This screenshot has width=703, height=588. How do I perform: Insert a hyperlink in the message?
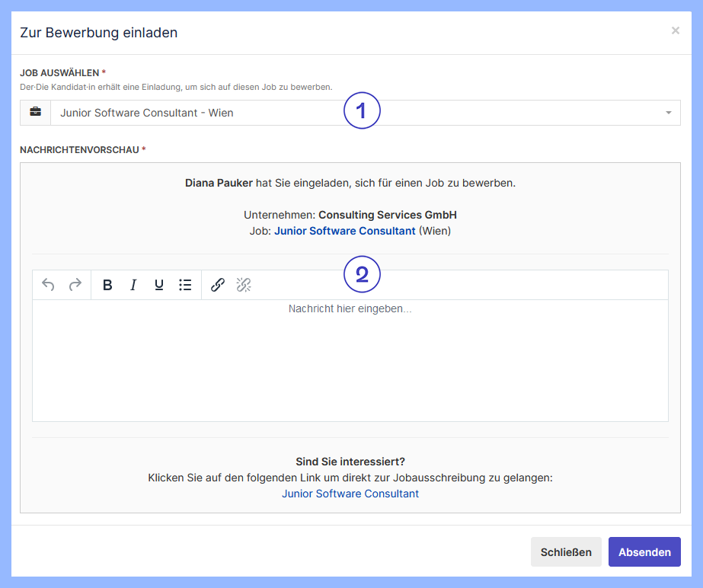point(218,285)
